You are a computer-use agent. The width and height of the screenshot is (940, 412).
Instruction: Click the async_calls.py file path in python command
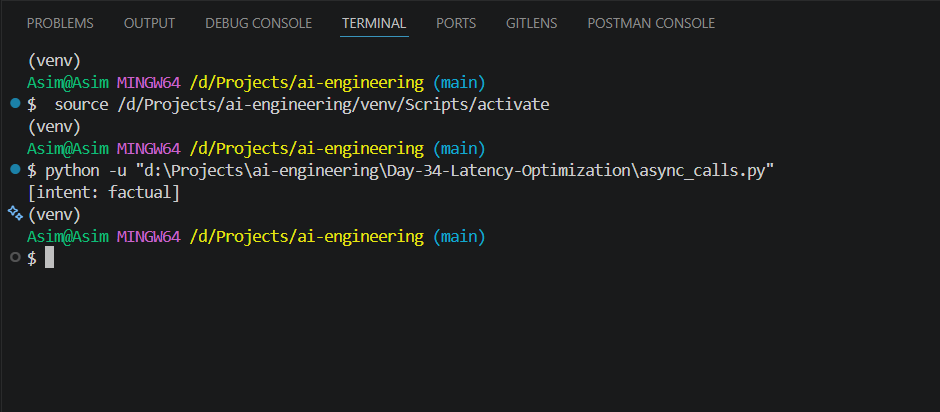[456, 171]
